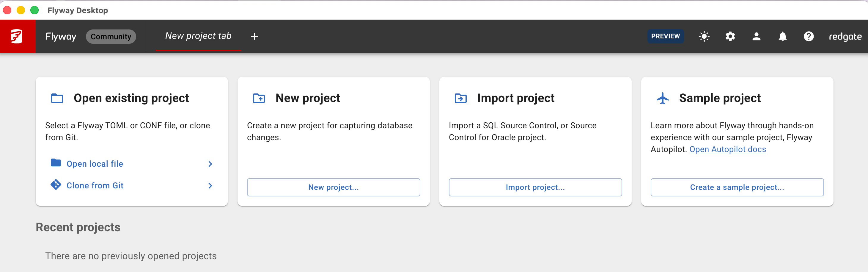Open help question mark icon

(x=808, y=36)
